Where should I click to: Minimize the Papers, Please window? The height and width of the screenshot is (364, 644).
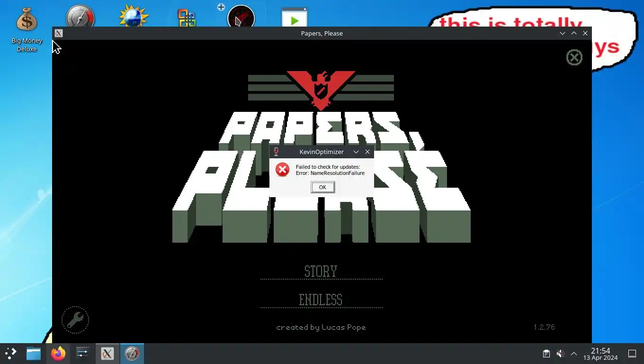pyautogui.click(x=563, y=33)
